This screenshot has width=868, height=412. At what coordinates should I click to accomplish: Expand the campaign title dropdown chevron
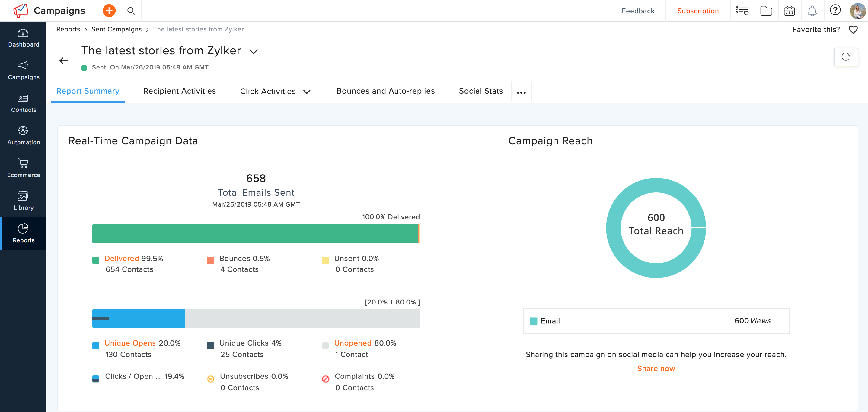(254, 52)
